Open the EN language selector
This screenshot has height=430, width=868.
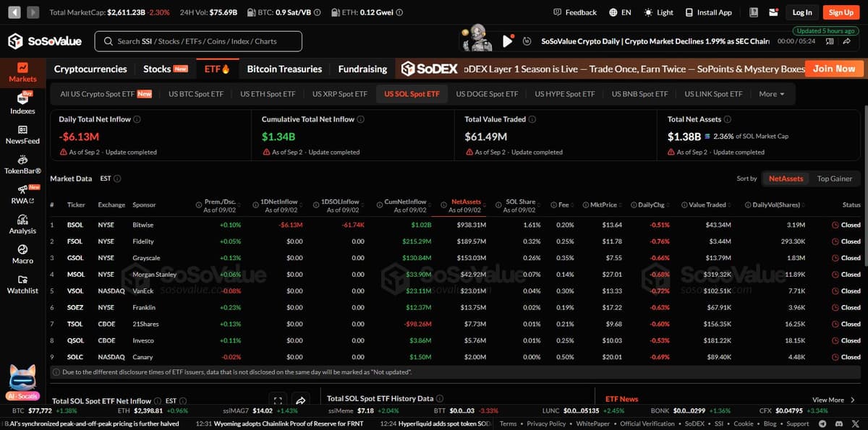click(620, 12)
